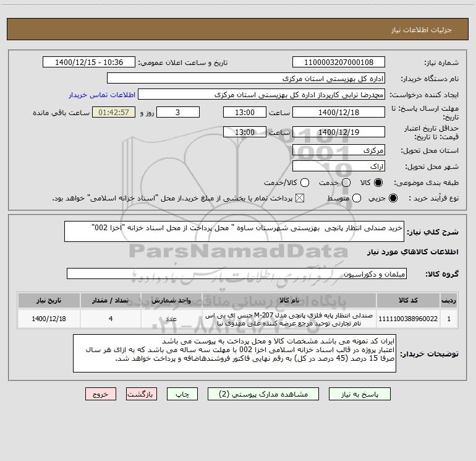Click the response deadline 13:00 time field
476x461 pixels.
tap(245, 112)
